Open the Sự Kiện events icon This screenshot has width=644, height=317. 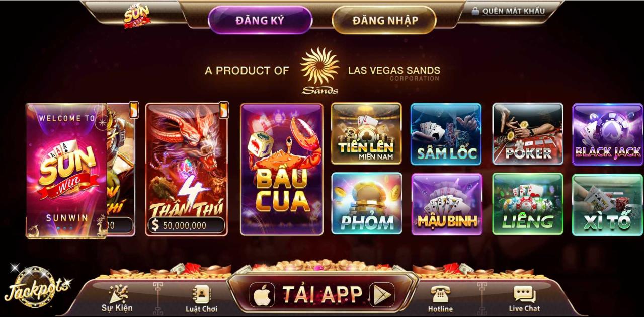pyautogui.click(x=117, y=294)
